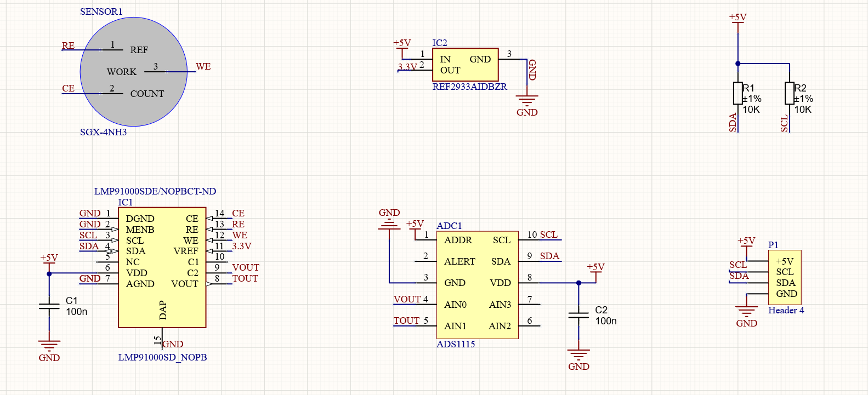Image resolution: width=868 pixels, height=395 pixels.
Task: Select the SDA net label on IC1 pin 4
Action: [x=89, y=246]
